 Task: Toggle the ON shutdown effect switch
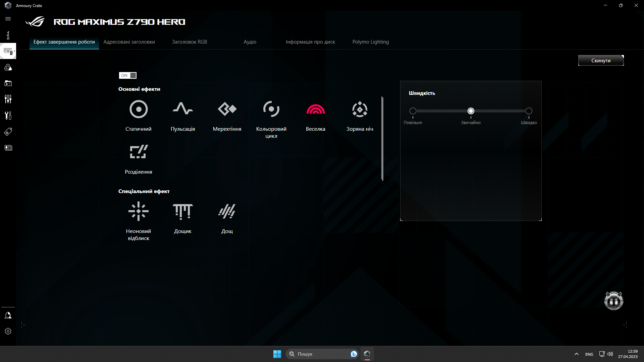[128, 75]
